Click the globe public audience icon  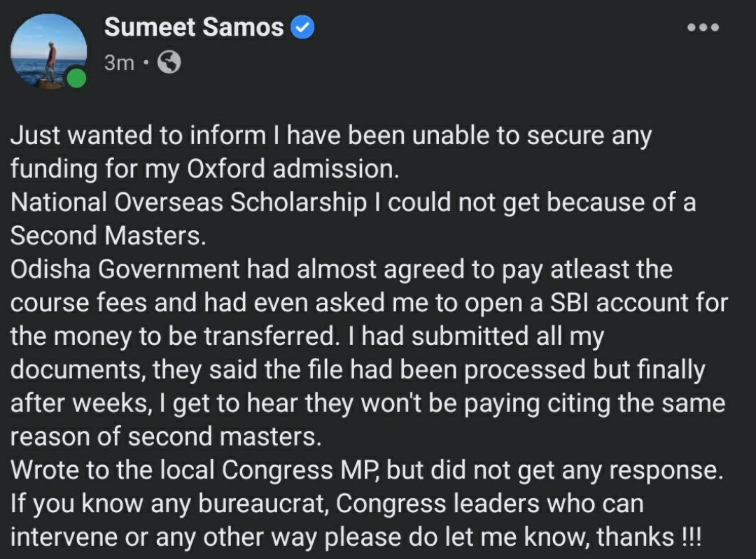[x=169, y=63]
